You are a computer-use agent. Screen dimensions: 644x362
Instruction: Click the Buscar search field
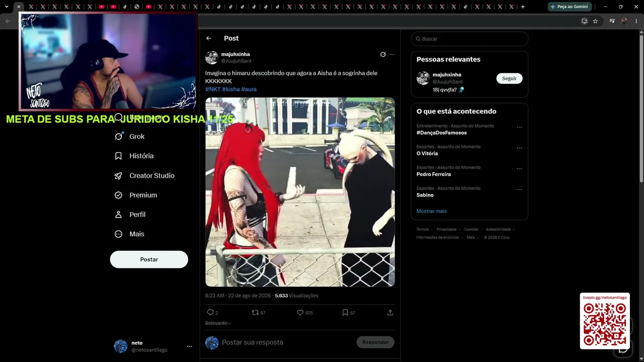pyautogui.click(x=469, y=39)
